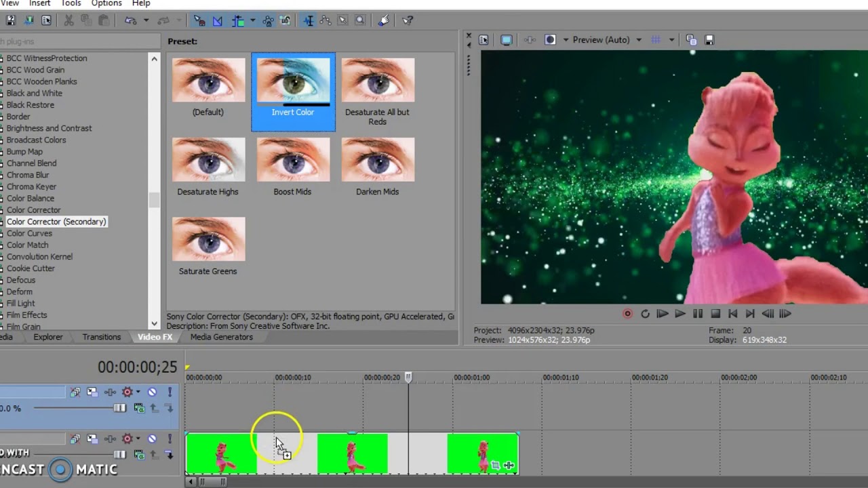The width and height of the screenshot is (868, 488).
Task: Toggle Lock Envelopes to Events
Action: point(268,20)
